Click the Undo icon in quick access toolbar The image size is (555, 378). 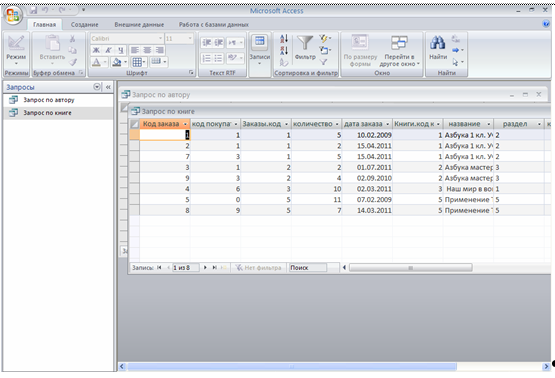(45, 10)
